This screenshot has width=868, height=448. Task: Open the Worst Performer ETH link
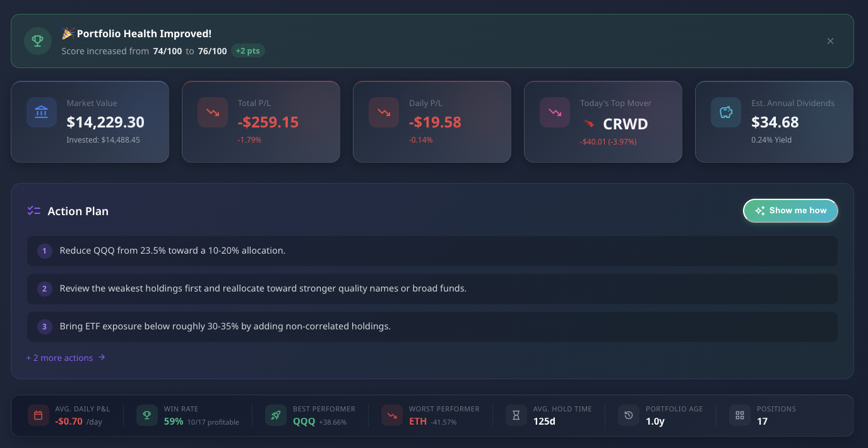(x=418, y=420)
